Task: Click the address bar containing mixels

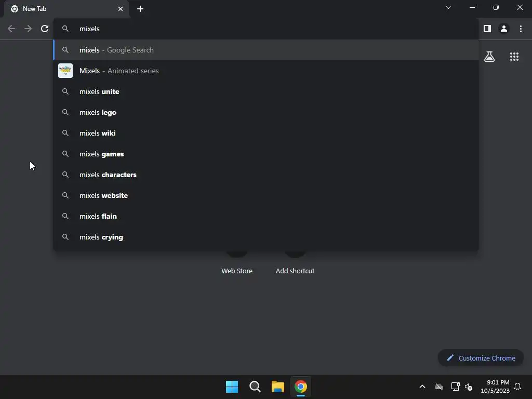Action: click(266, 29)
